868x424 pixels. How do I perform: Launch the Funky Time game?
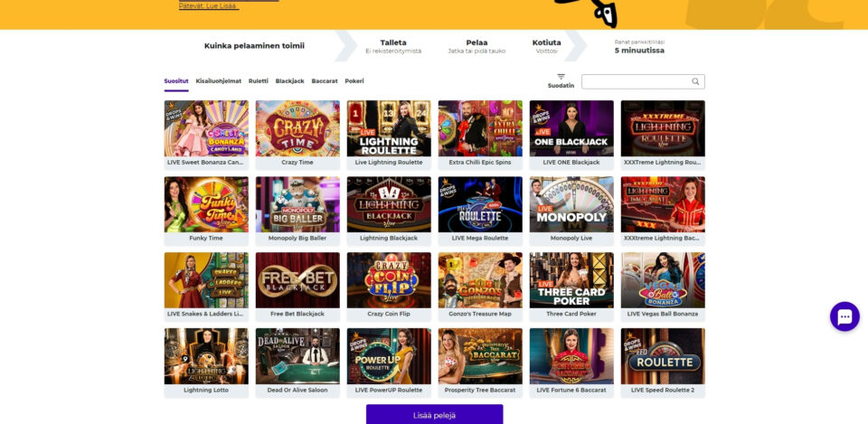(x=206, y=204)
